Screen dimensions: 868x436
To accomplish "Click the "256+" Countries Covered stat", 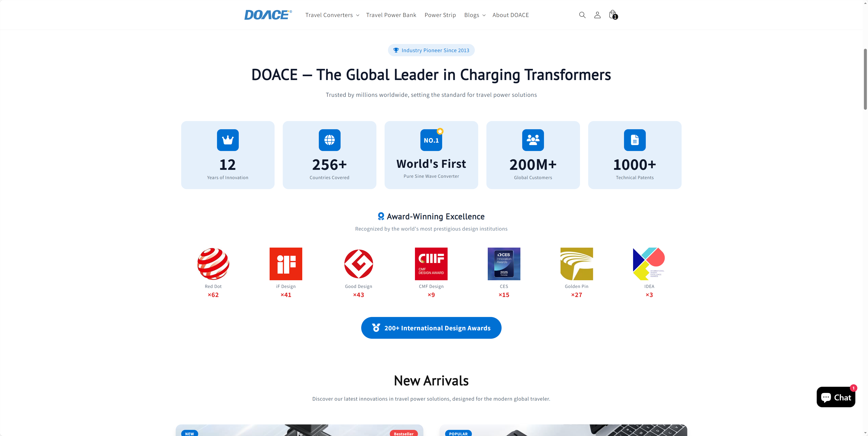I will tap(329, 164).
